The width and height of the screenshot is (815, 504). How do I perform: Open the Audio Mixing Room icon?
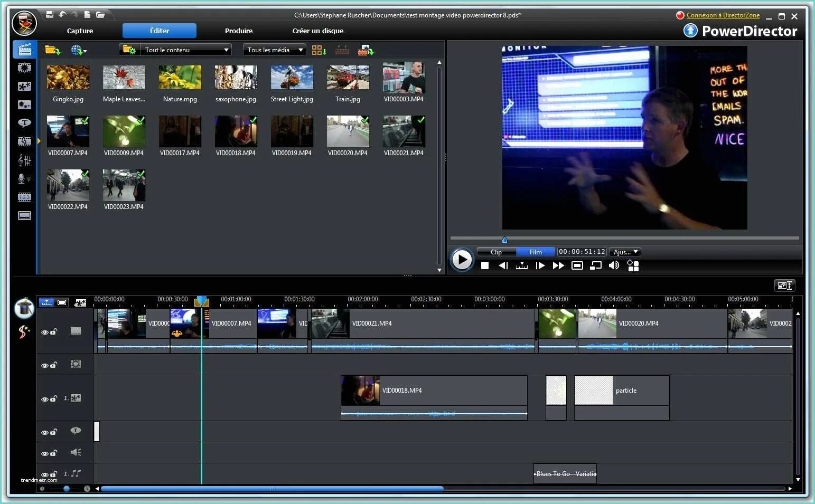pos(24,160)
